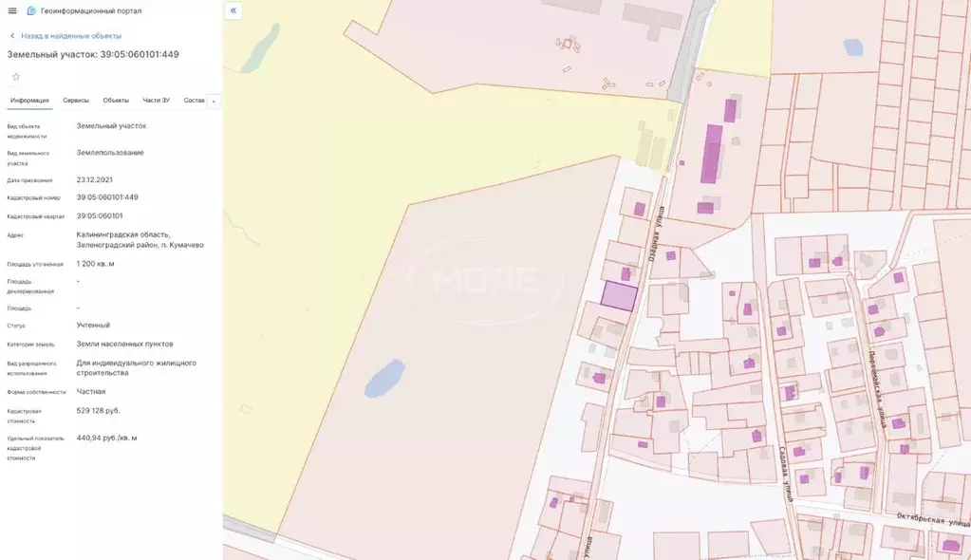The image size is (971, 560).
Task: Click the small blue pond at map top right
Action: (x=852, y=47)
